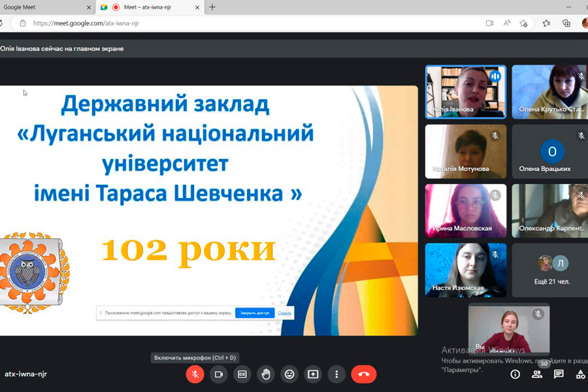The image size is (588, 392).
Task: Unmute microphone with red mic button
Action: pos(195,374)
